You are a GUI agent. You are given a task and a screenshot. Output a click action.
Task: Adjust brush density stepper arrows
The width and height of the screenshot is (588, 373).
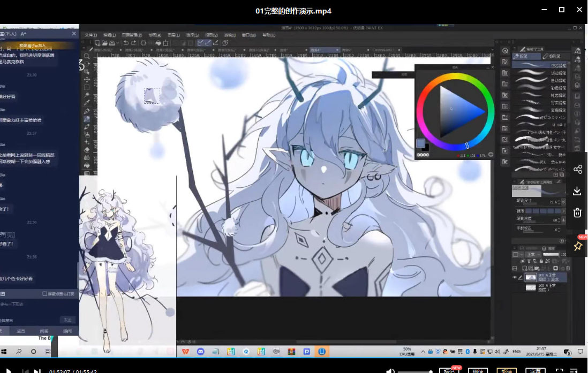[559, 220]
